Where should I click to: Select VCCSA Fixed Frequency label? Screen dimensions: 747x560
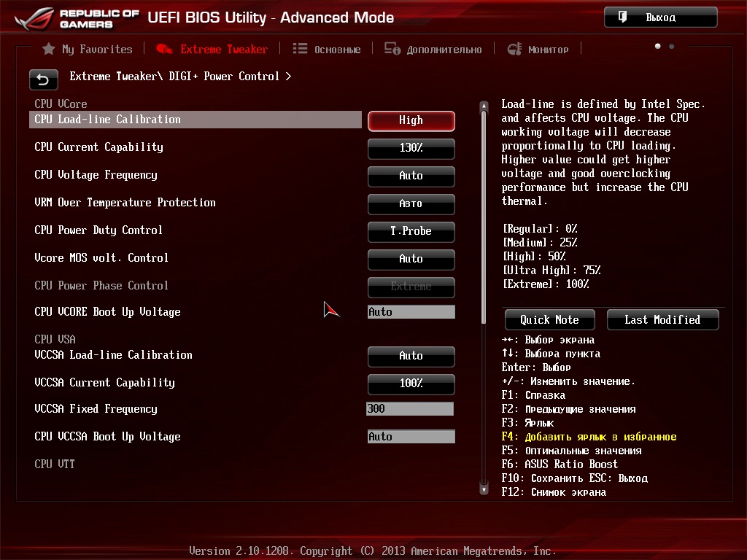pyautogui.click(x=96, y=408)
